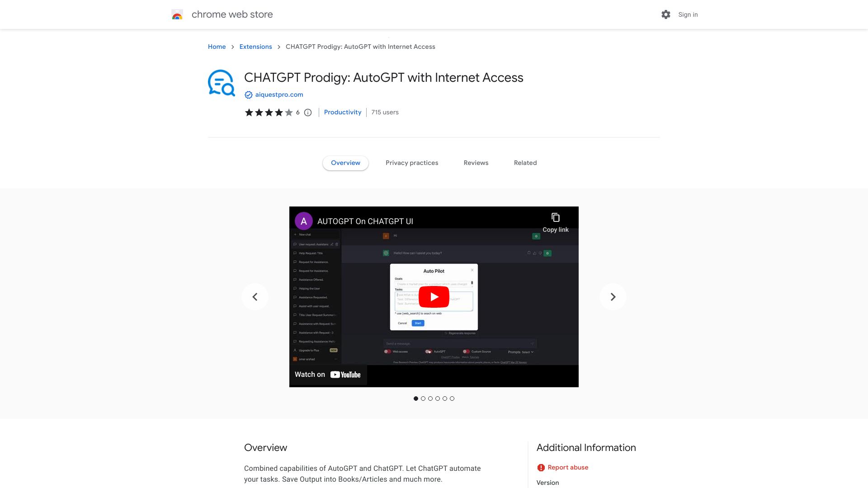868x488 pixels.
Task: Navigate to the next carousel slide
Action: [612, 296]
